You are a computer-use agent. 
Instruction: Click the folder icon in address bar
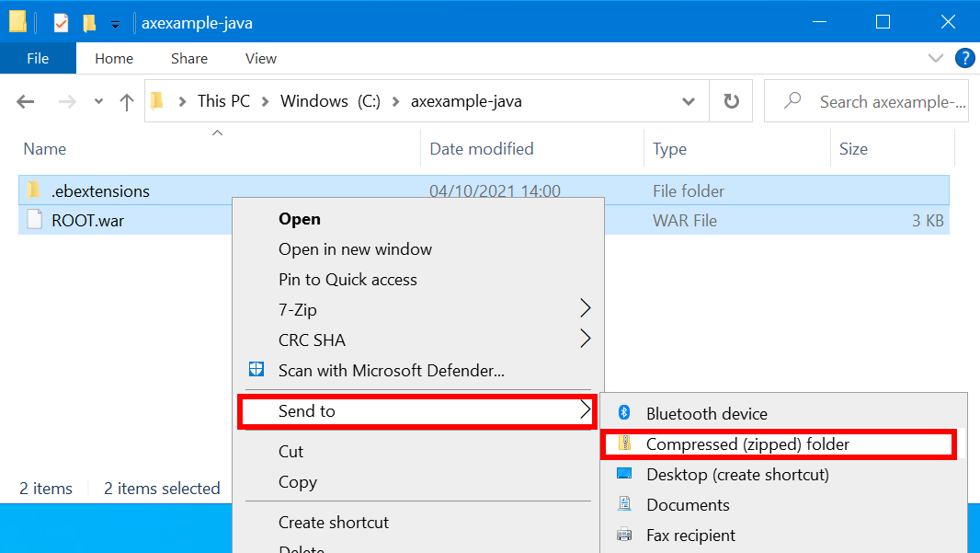click(x=157, y=100)
